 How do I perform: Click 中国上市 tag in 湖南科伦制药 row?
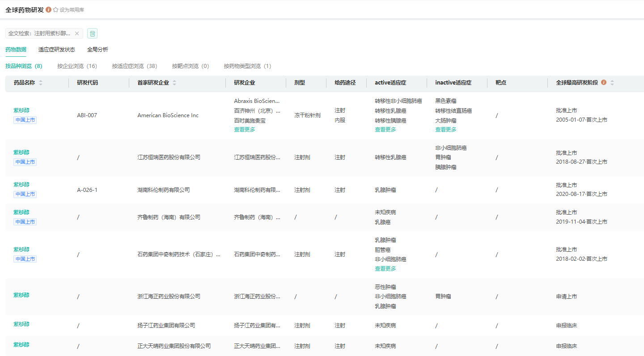pyautogui.click(x=25, y=195)
